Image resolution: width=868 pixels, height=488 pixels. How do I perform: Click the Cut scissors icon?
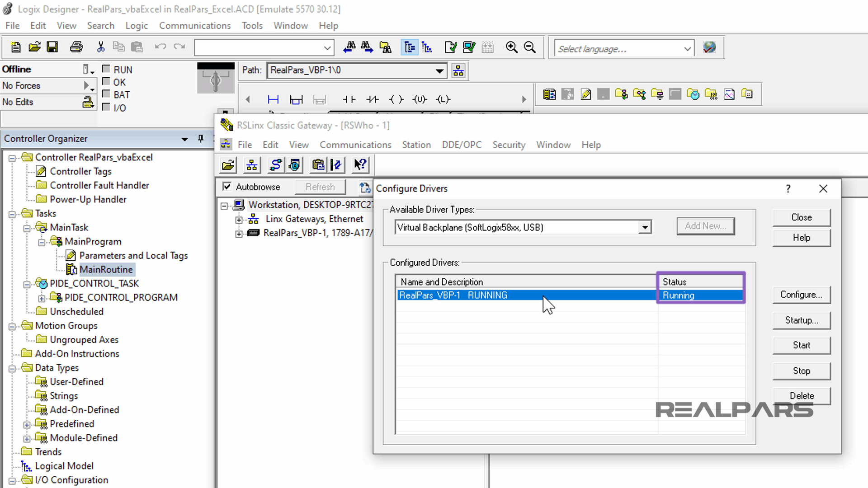tap(101, 47)
